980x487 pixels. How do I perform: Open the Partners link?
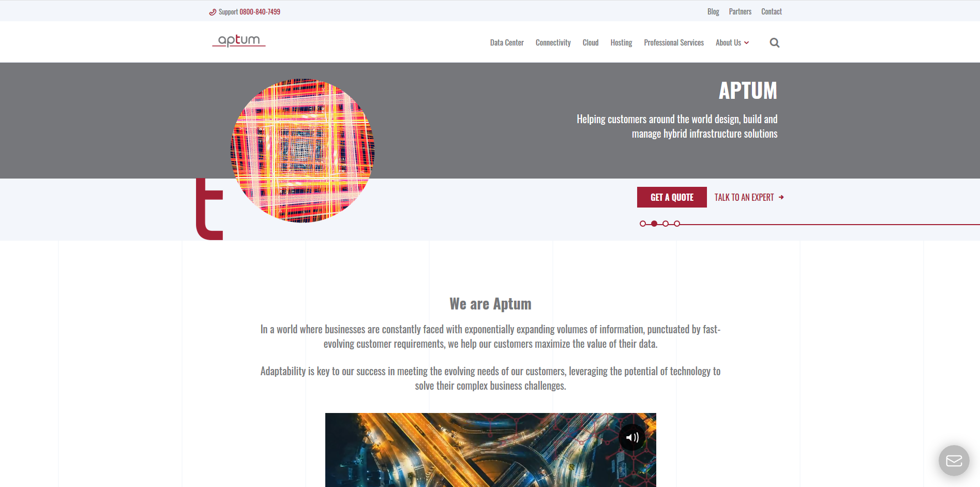point(740,12)
